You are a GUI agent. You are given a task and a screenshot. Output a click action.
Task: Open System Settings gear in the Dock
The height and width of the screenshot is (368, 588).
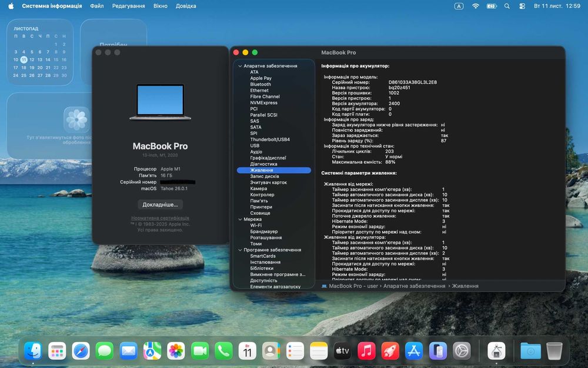point(462,351)
